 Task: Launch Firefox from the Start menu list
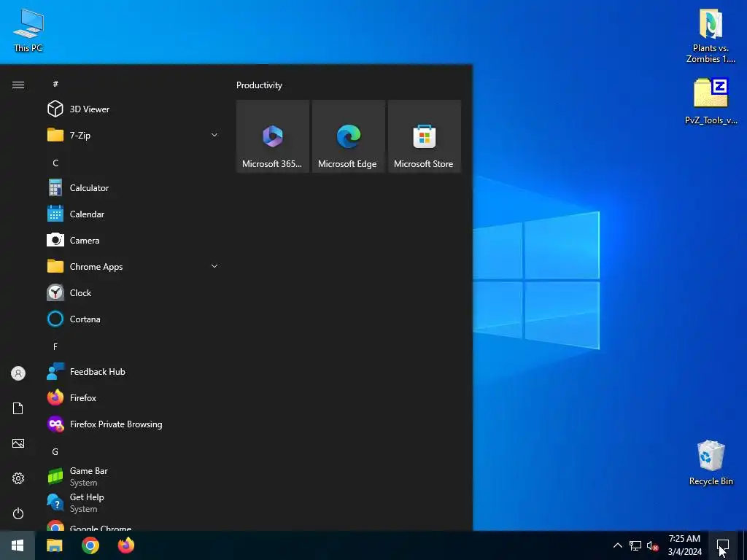pyautogui.click(x=133, y=397)
